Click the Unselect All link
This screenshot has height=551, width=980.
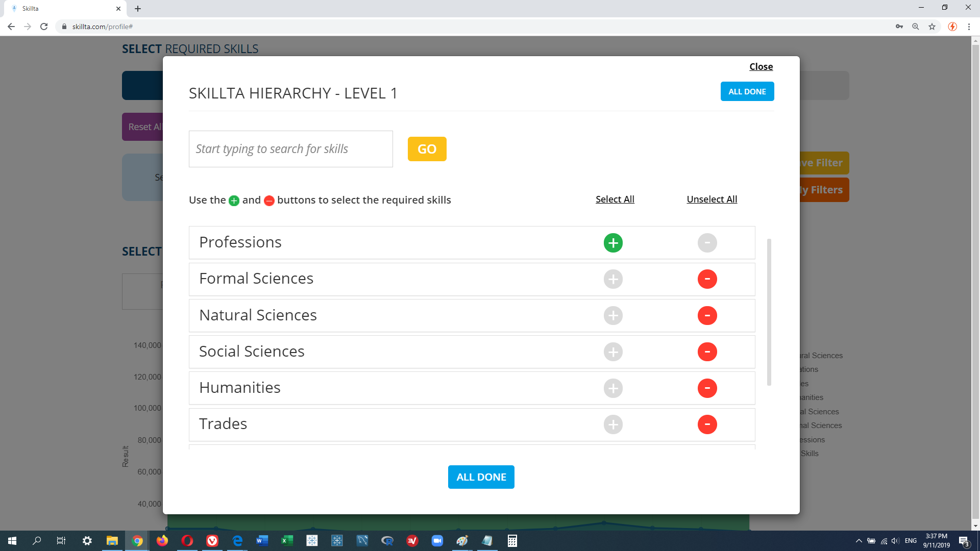712,199
